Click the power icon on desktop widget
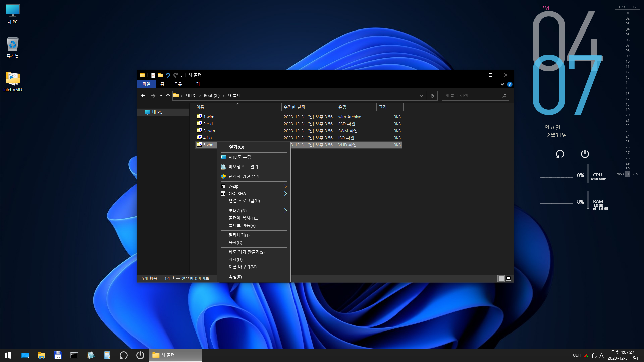This screenshot has width=644, height=362. tap(585, 154)
